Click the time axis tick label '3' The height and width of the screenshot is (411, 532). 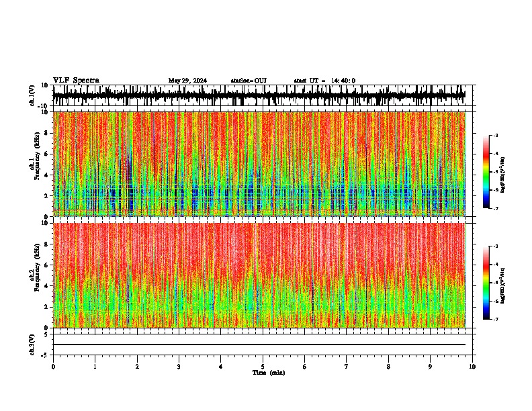179,367
